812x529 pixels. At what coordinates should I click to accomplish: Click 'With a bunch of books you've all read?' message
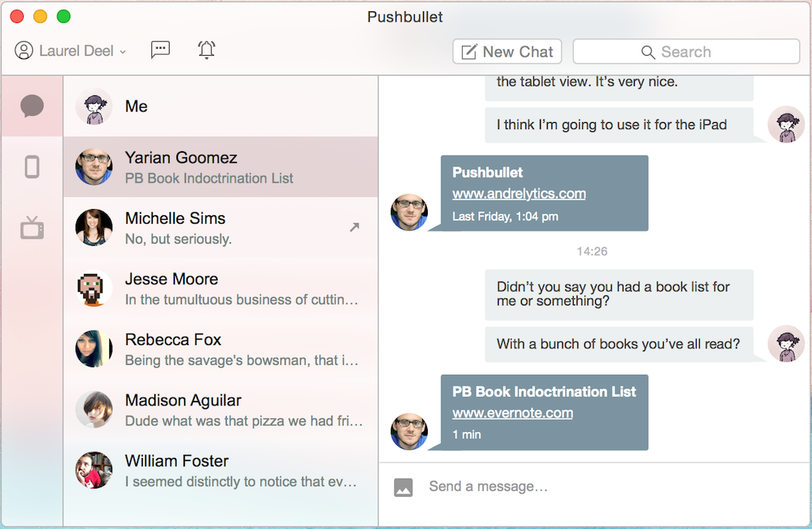click(619, 344)
